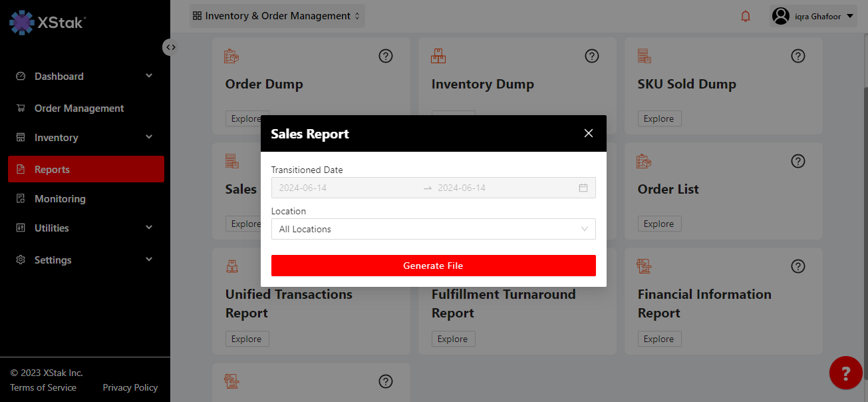The image size is (868, 402).
Task: Open the Privacy Policy link
Action: (130, 387)
